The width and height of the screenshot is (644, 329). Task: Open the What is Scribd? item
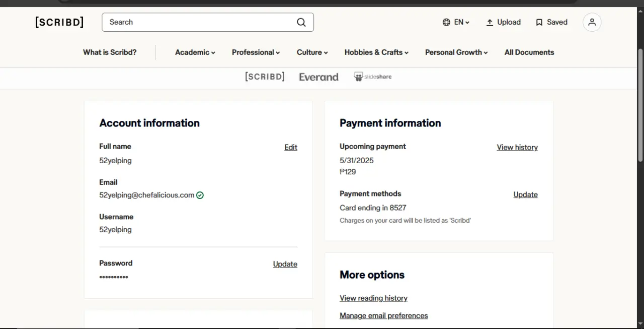tap(110, 52)
